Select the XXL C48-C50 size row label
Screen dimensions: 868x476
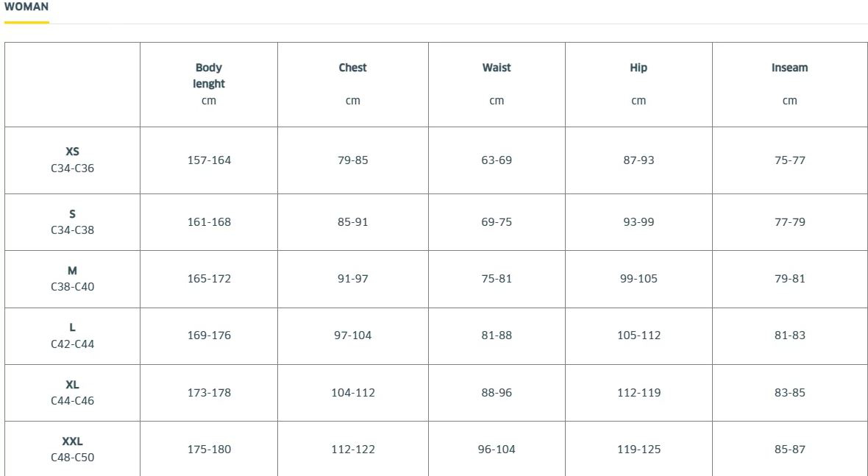(x=73, y=449)
